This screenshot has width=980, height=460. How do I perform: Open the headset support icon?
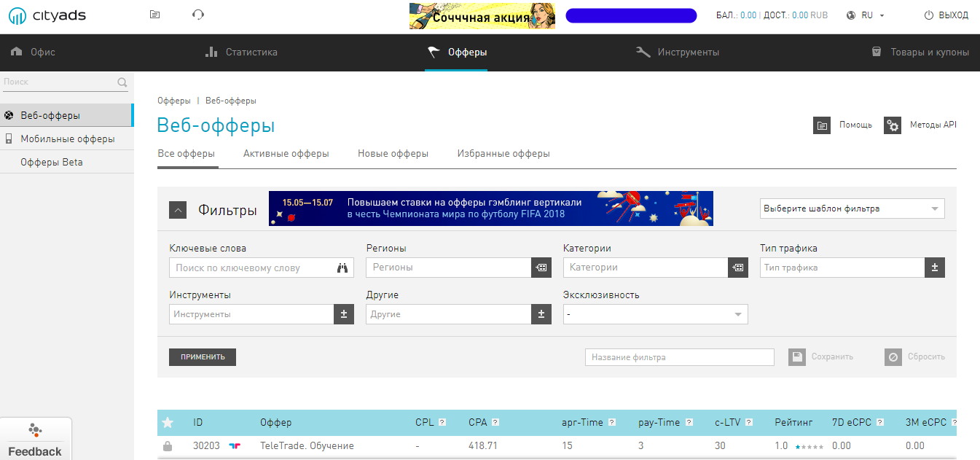[198, 15]
